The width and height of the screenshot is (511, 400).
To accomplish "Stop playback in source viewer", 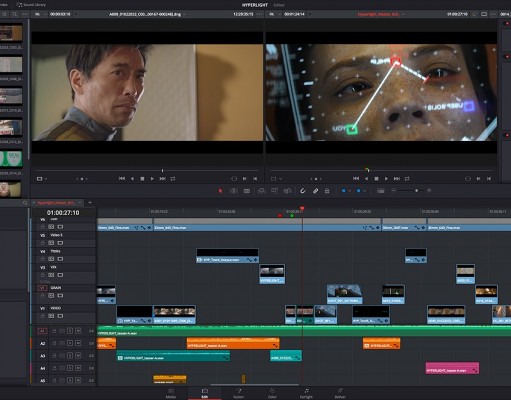I will (142, 179).
